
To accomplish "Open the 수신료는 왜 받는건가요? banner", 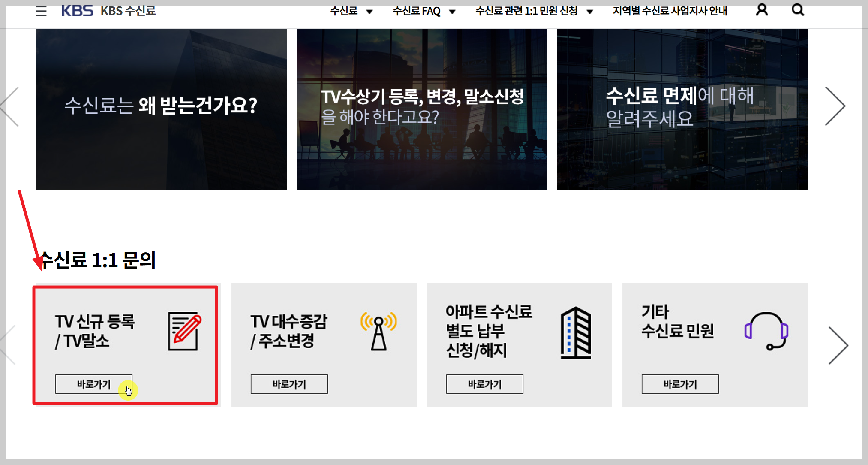I will pyautogui.click(x=161, y=109).
